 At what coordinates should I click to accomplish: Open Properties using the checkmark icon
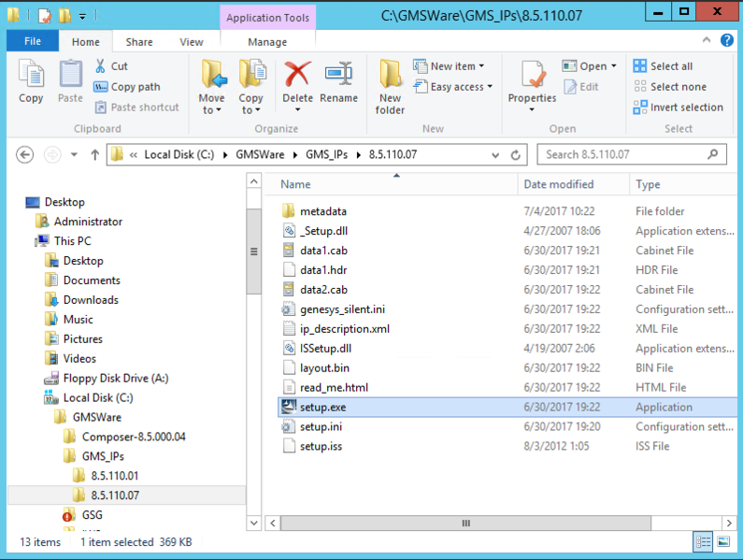(x=532, y=77)
